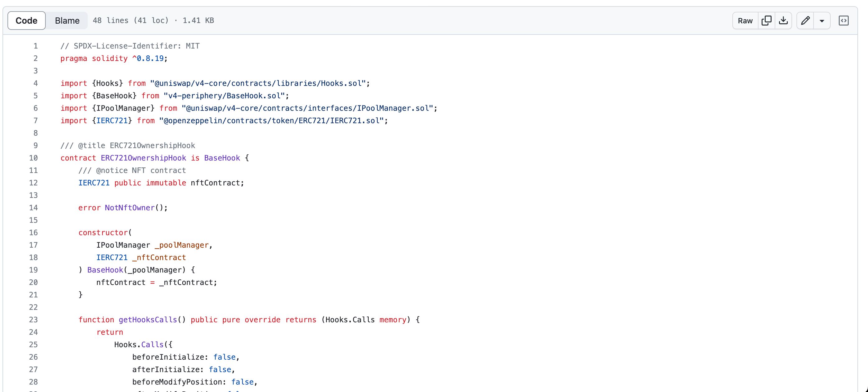Select line number 2
868x392 pixels.
(x=35, y=58)
